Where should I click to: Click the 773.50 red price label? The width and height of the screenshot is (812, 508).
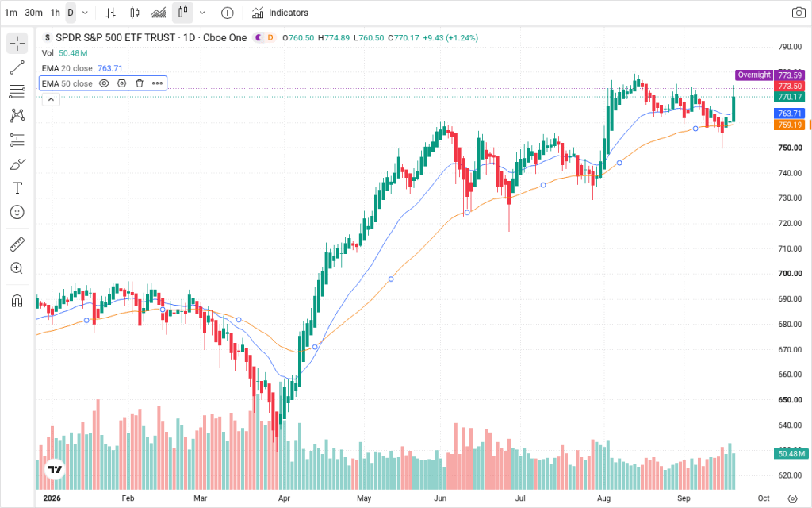coord(790,86)
